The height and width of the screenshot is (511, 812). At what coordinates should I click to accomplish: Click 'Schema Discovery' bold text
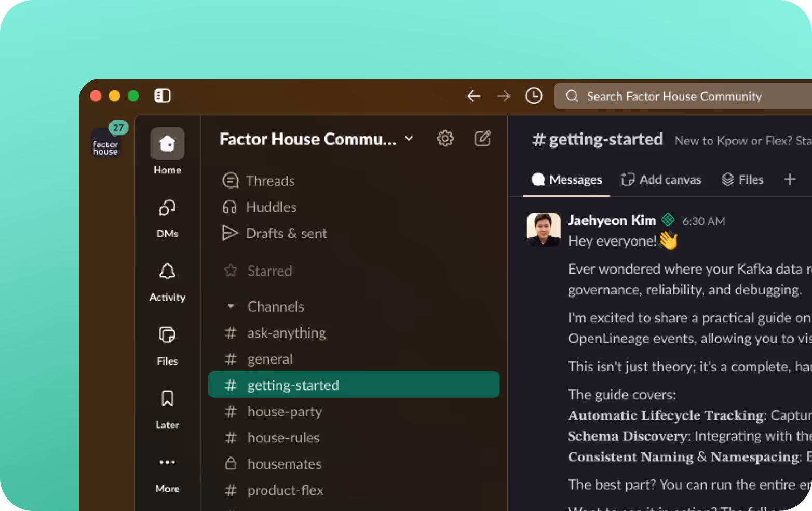tap(628, 436)
